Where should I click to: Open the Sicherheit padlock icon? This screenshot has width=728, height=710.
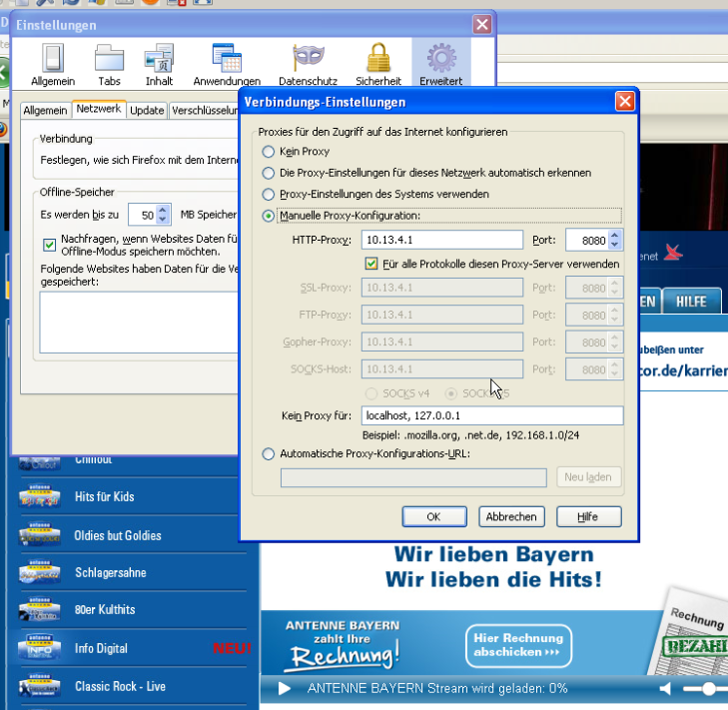pyautogui.click(x=377, y=64)
